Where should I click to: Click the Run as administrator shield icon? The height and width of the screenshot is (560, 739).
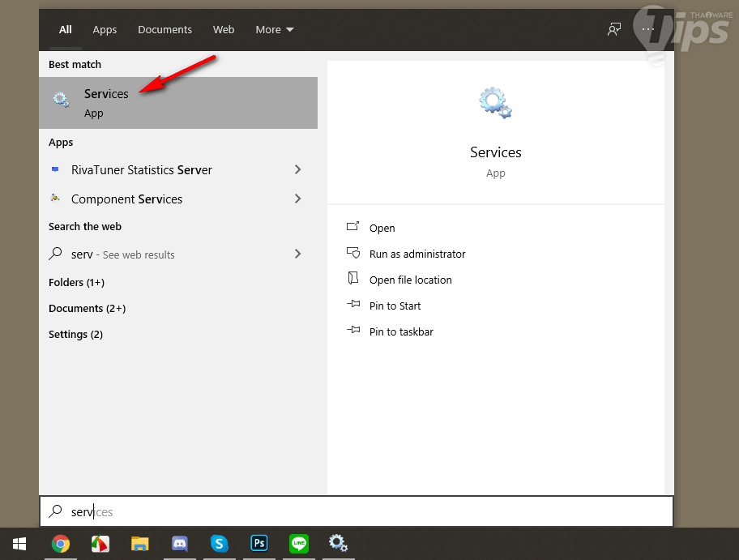pyautogui.click(x=353, y=253)
